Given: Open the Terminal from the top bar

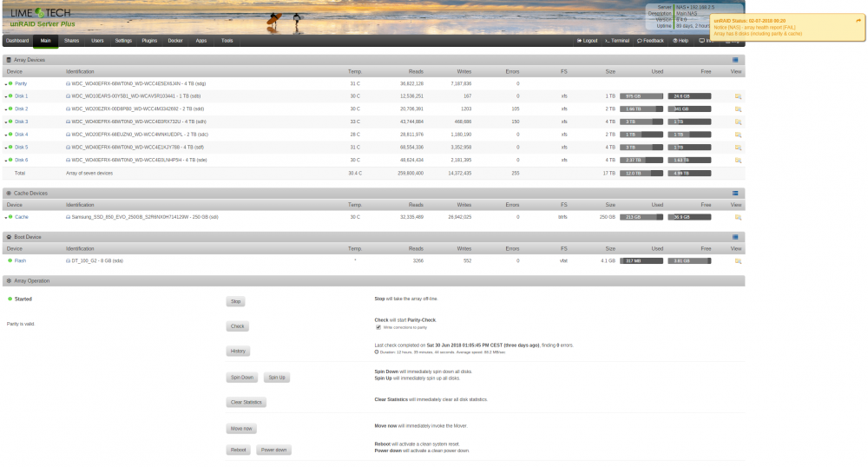Looking at the screenshot, I should 617,41.
